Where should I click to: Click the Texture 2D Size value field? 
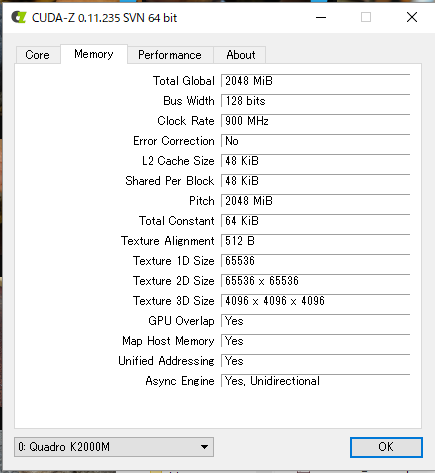[315, 281]
